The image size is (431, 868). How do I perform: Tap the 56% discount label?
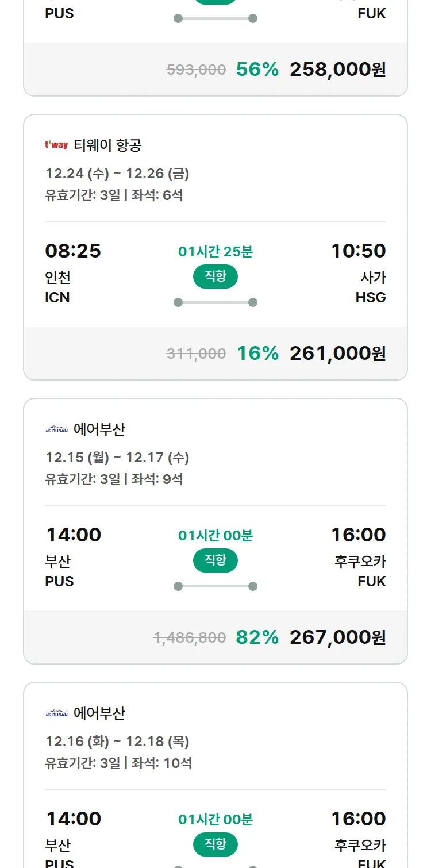[257, 70]
